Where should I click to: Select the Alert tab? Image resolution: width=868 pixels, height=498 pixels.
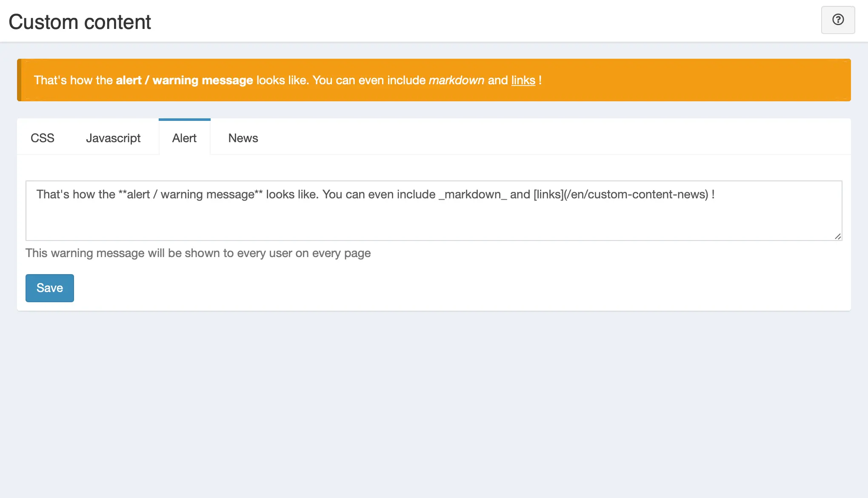184,138
